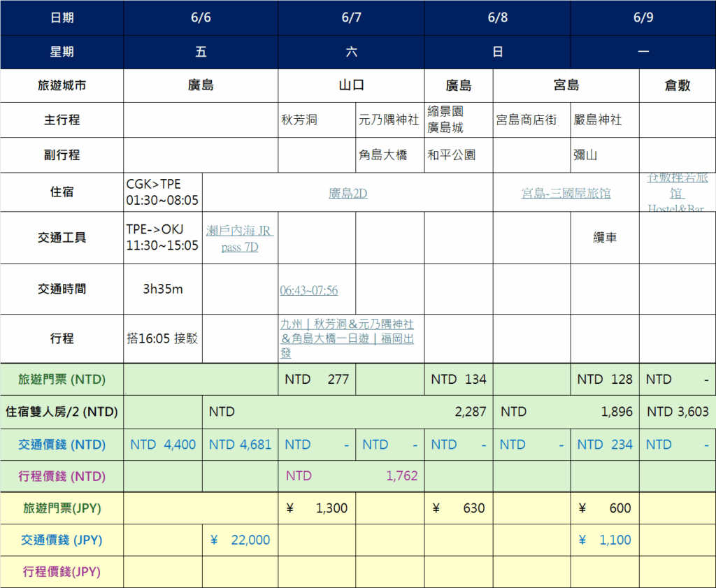The image size is (716, 588).
Task: Click the 瀨戶內海 JR pass 7D link
Action: click(240, 238)
